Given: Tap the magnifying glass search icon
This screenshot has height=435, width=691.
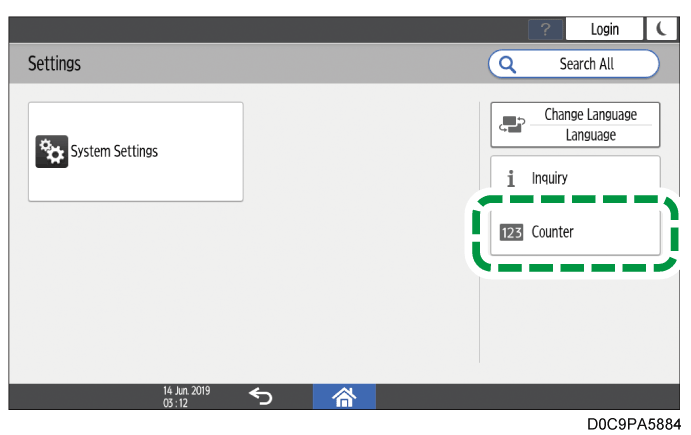Looking at the screenshot, I should click(506, 64).
